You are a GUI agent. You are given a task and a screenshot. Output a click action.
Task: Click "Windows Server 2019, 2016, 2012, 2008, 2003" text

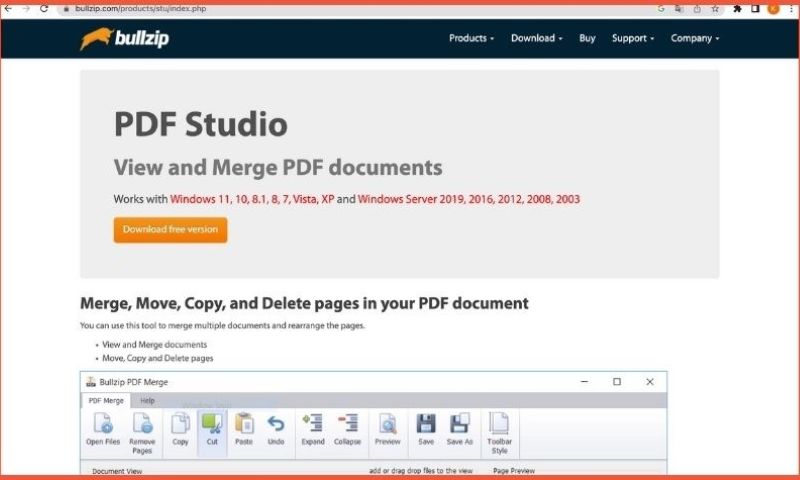(x=469, y=199)
